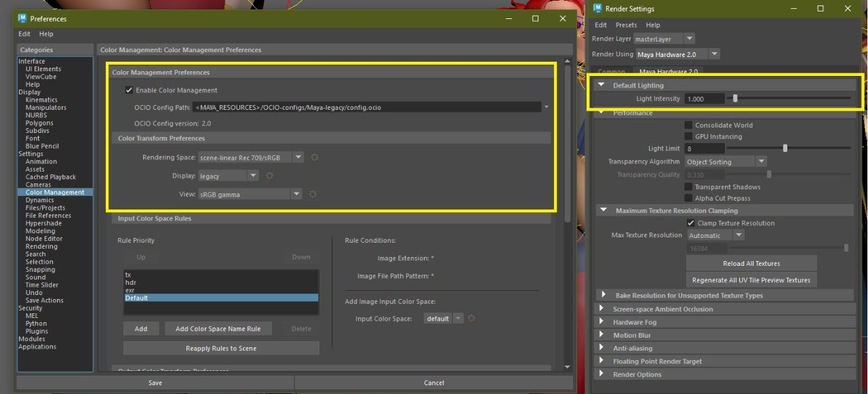The height and width of the screenshot is (394, 868).
Task: Click the gear icon beside View dropdown
Action: tap(313, 194)
